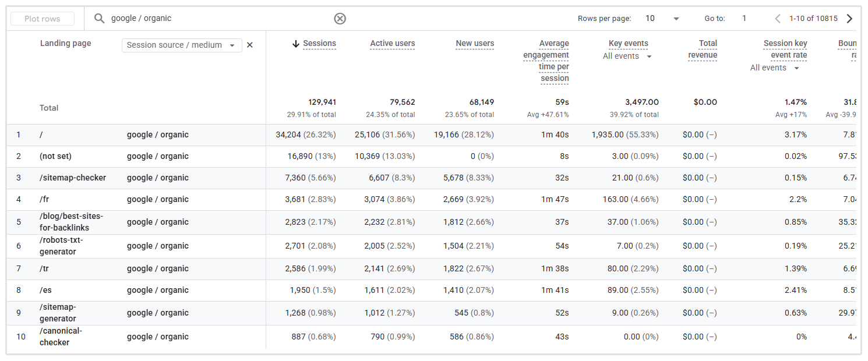This screenshot has width=868, height=361.
Task: Click the key events value 1,935.00 (55.33%)
Action: (x=625, y=135)
